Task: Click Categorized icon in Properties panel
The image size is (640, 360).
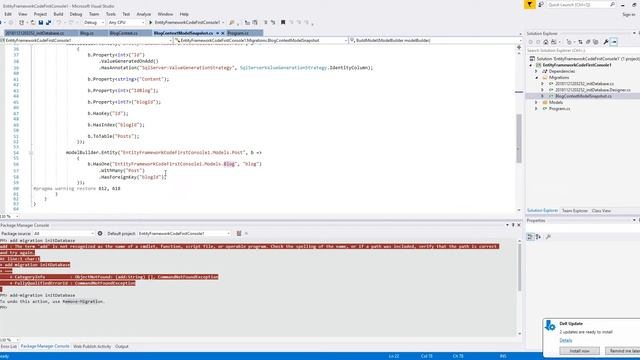Action: (x=530, y=237)
